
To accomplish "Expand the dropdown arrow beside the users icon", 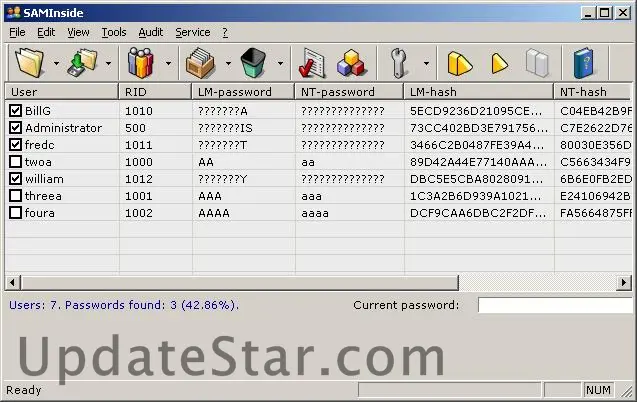I will [168, 63].
